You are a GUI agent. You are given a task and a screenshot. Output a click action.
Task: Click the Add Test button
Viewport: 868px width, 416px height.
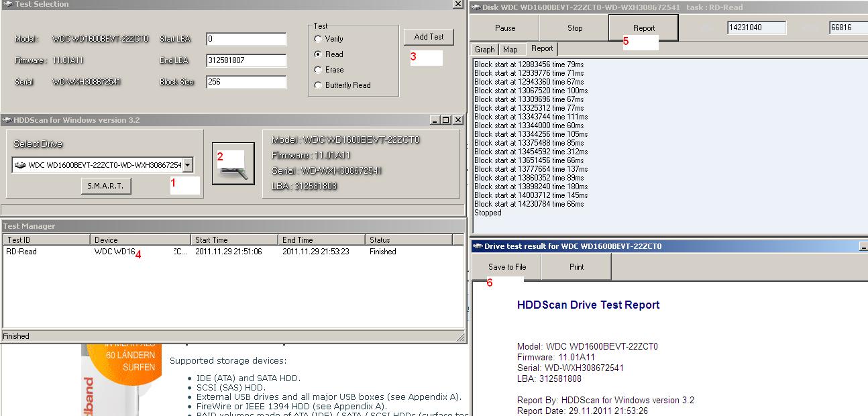click(429, 37)
